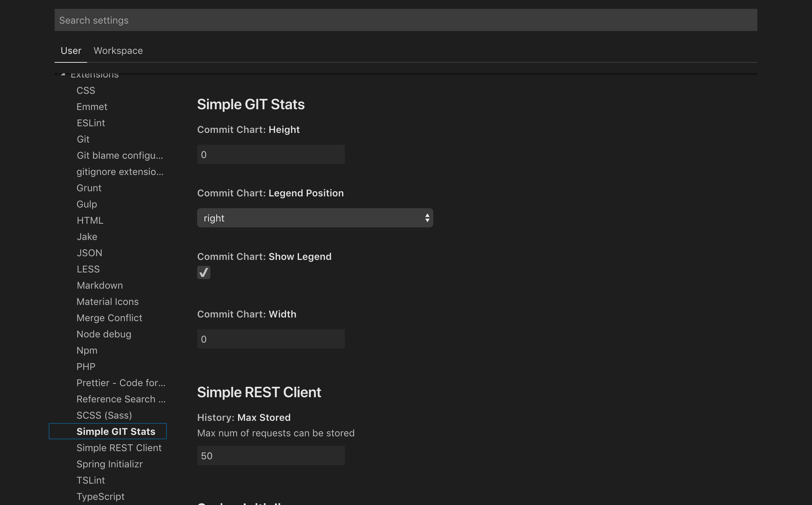The image size is (812, 505).
Task: Navigate to TypeScript settings
Action: [x=100, y=497]
